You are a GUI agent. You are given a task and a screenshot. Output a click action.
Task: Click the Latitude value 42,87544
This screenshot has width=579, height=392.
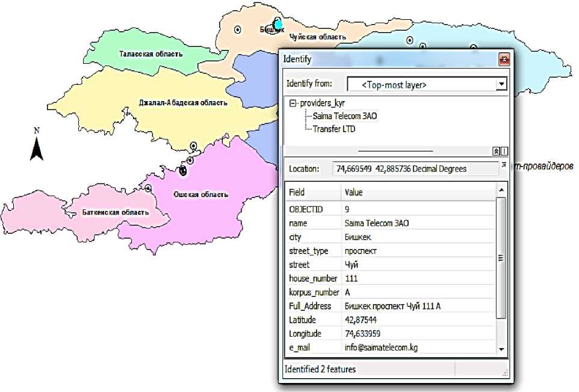coord(361,320)
